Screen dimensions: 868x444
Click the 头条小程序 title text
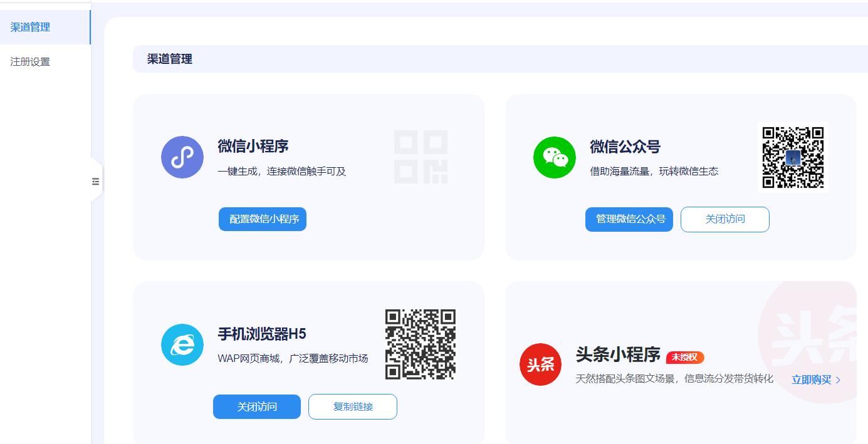pos(618,354)
